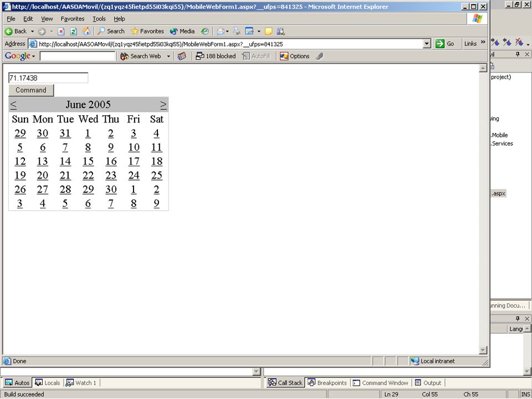Click text field containing 71.17438

(48, 78)
